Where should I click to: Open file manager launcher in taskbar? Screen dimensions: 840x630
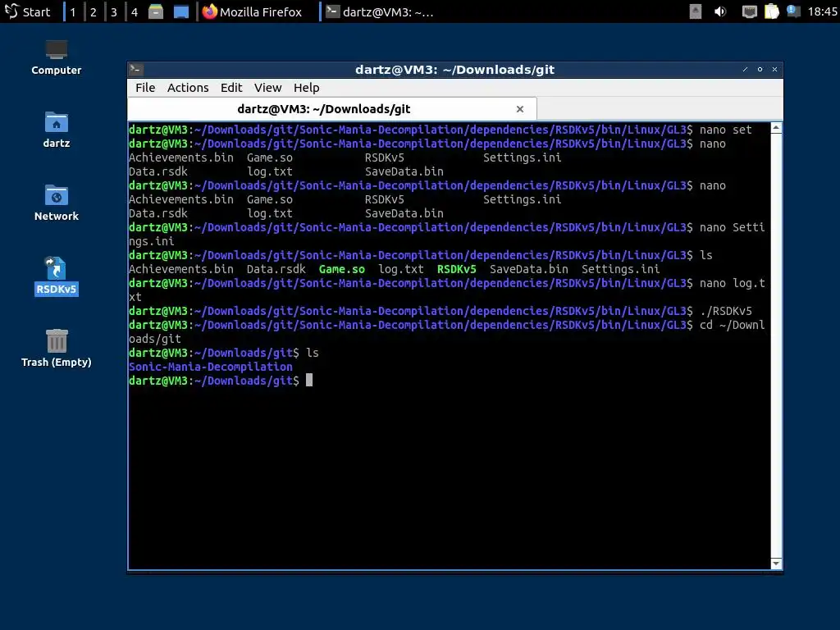click(x=156, y=11)
